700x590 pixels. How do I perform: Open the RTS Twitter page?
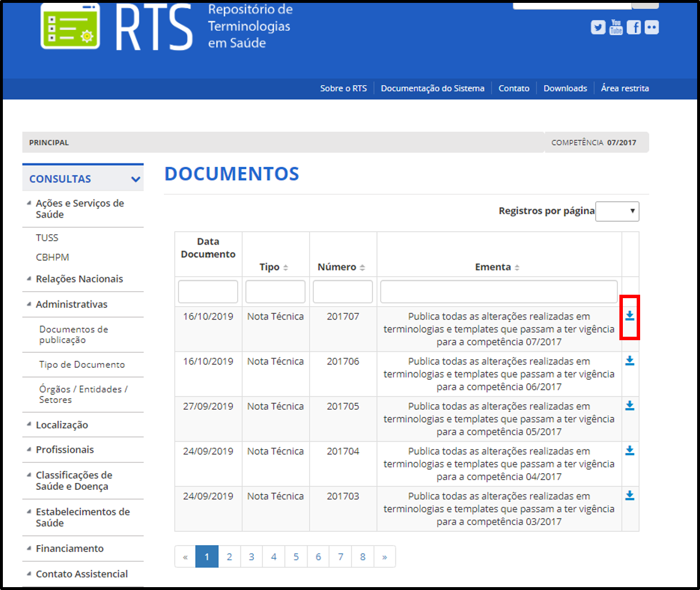(598, 27)
